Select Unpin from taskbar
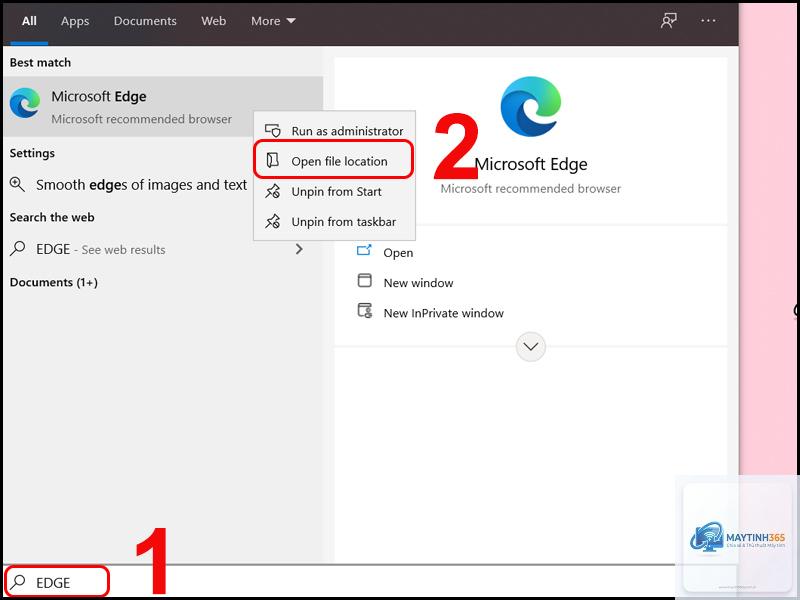The height and width of the screenshot is (600, 800). pyautogui.click(x=335, y=222)
